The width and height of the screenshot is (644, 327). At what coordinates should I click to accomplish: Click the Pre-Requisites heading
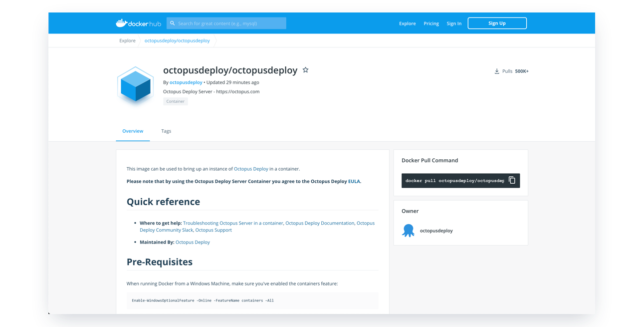point(160,262)
